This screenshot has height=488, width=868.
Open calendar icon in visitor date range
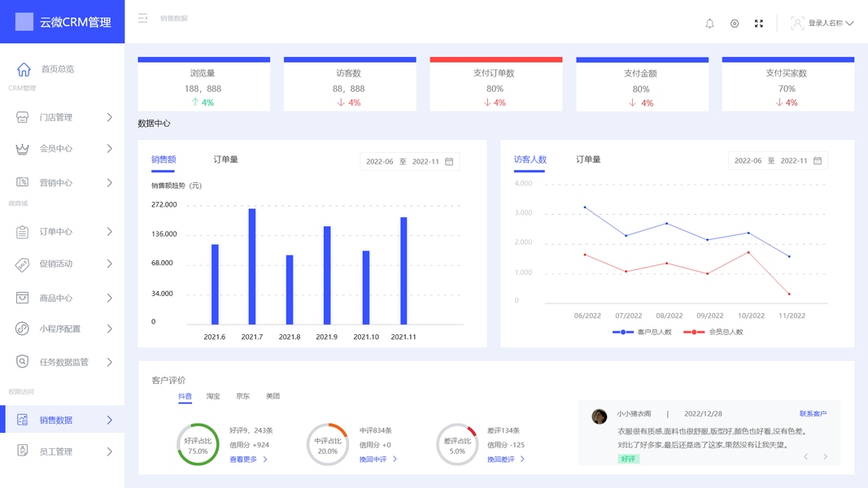(x=818, y=160)
